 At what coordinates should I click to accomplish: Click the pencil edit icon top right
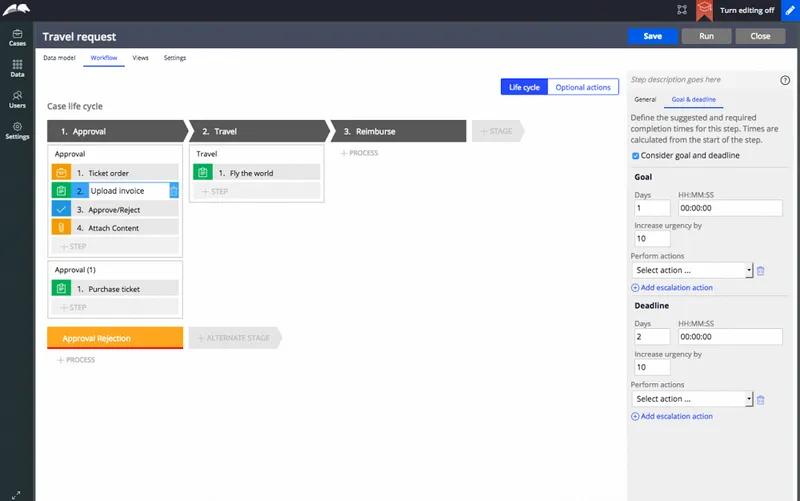pyautogui.click(x=790, y=10)
